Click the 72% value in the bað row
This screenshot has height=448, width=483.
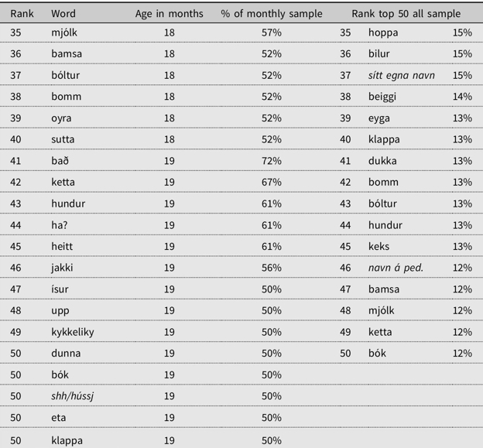click(271, 161)
